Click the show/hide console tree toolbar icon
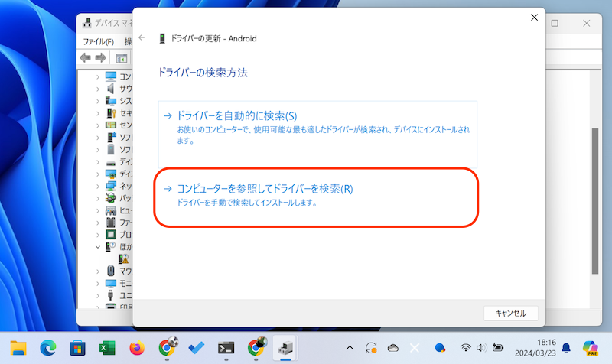Viewport: 612px width, 364px height. 121,58
